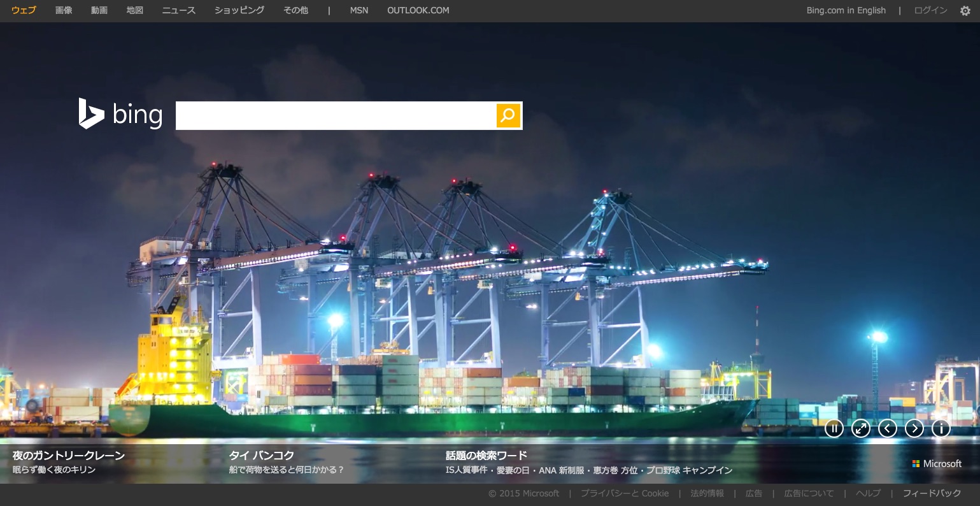Screen dimensions: 980x506
Task: Click the Microsoft logo
Action: (x=937, y=464)
